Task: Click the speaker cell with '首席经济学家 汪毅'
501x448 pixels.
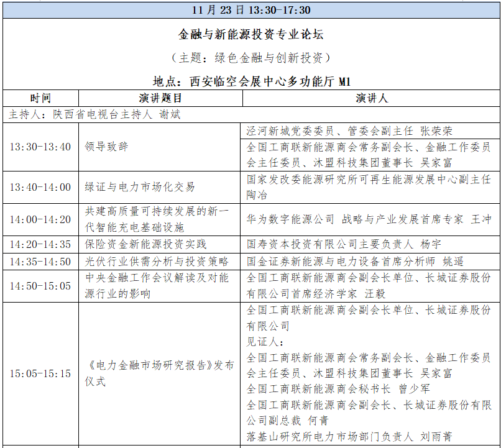Action: point(370,286)
